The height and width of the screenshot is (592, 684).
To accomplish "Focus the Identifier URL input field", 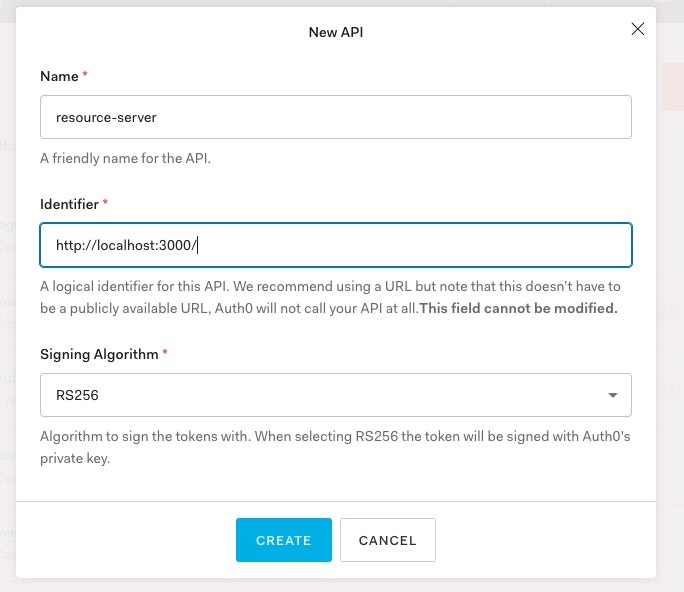I will [x=335, y=245].
